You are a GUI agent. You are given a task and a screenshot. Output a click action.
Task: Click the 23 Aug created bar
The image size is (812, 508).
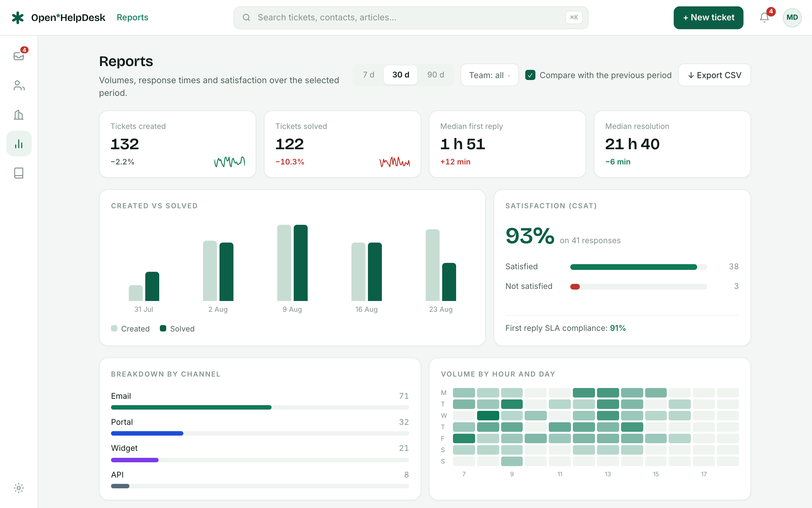click(x=433, y=265)
